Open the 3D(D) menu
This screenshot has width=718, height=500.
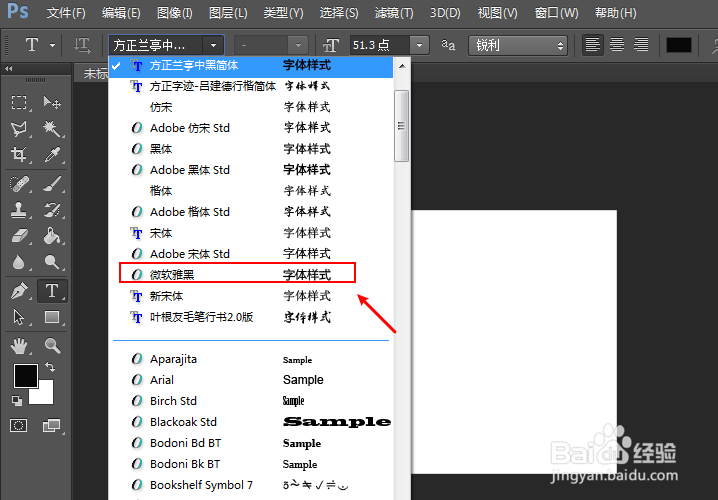point(445,12)
